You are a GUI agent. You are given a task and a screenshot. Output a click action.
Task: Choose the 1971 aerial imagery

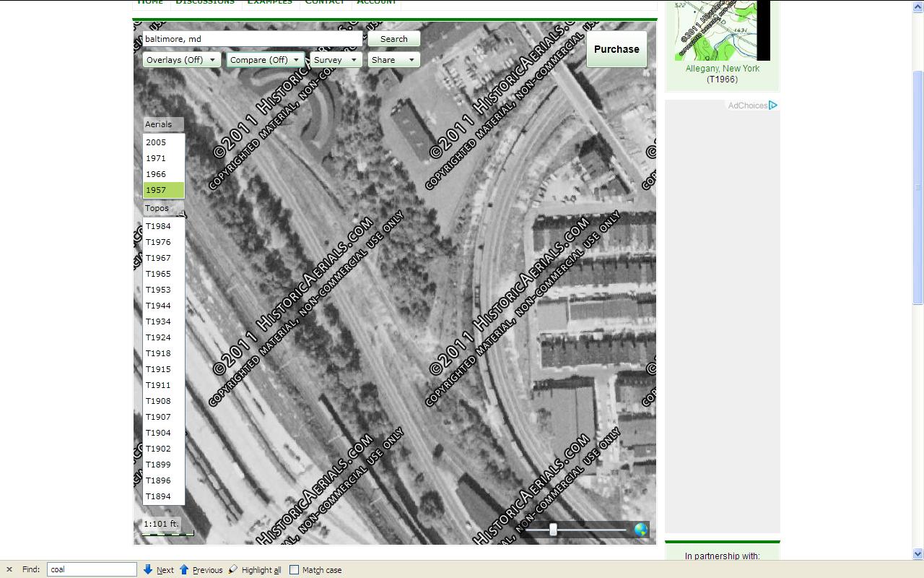click(157, 158)
